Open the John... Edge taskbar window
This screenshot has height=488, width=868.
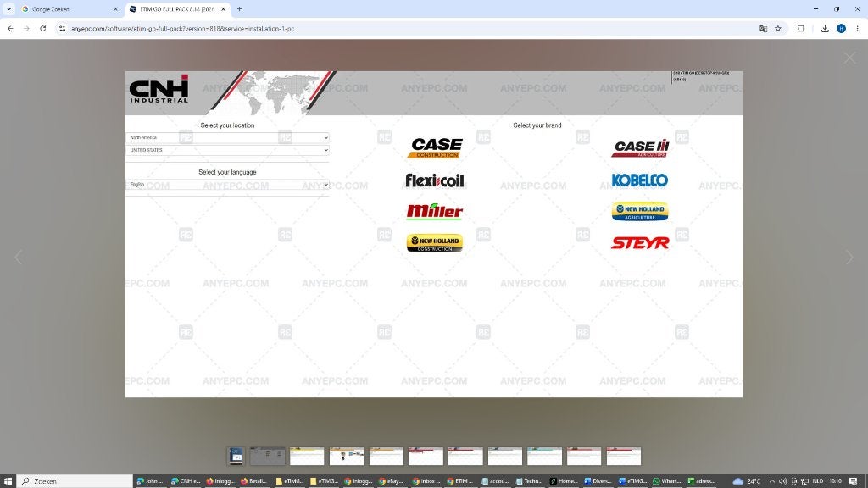[x=151, y=481]
